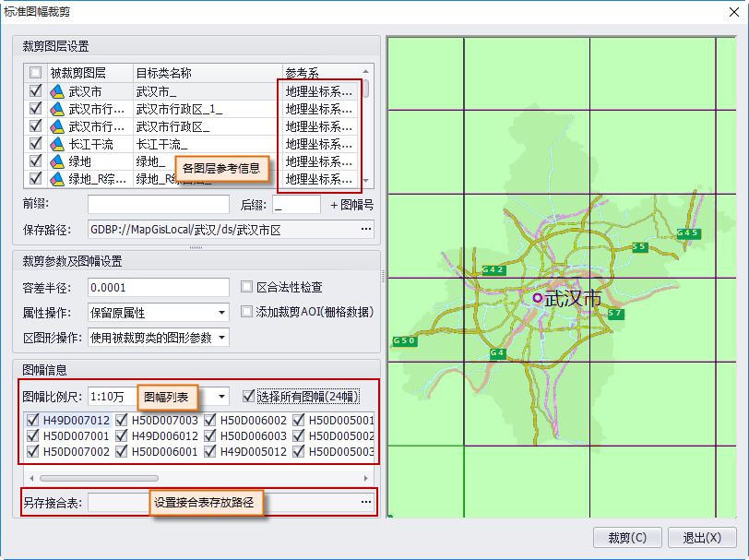The width and height of the screenshot is (749, 560).
Task: Enable the 区合法性检查 checkbox
Action: pyautogui.click(x=246, y=287)
